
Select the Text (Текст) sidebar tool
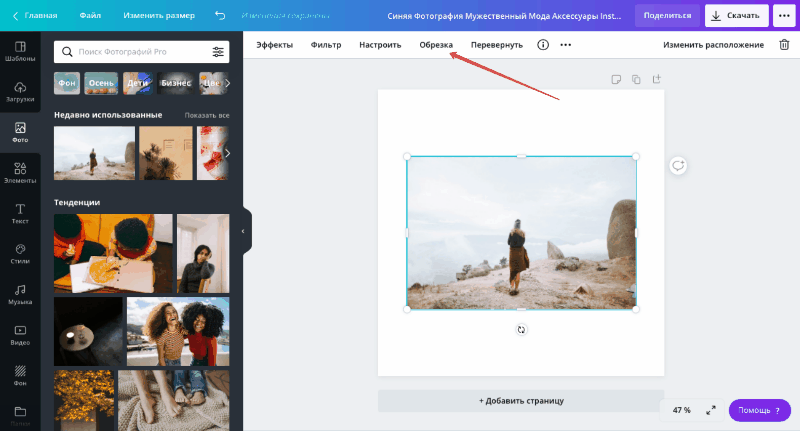click(20, 213)
